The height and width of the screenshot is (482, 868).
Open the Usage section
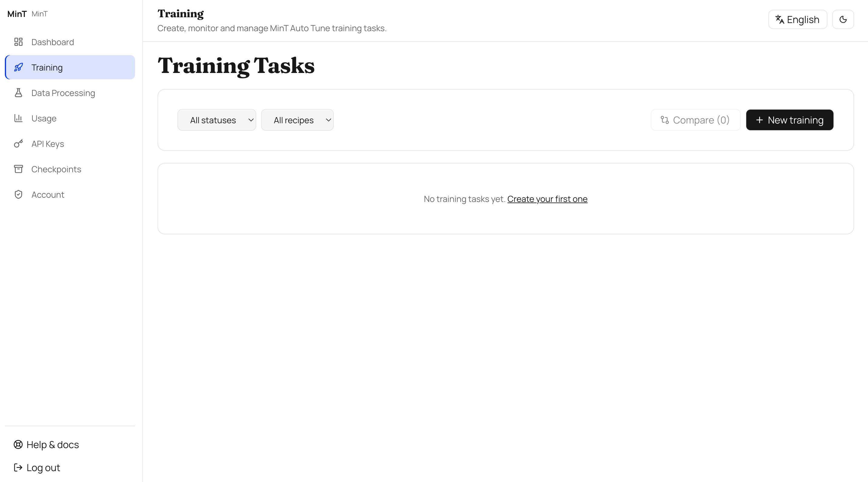(70, 118)
